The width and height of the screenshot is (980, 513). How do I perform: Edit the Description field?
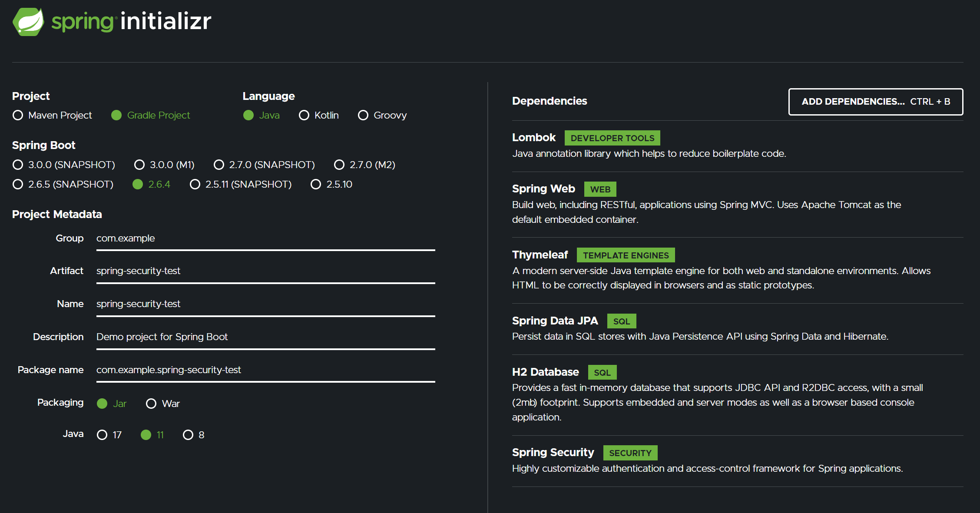pos(265,337)
